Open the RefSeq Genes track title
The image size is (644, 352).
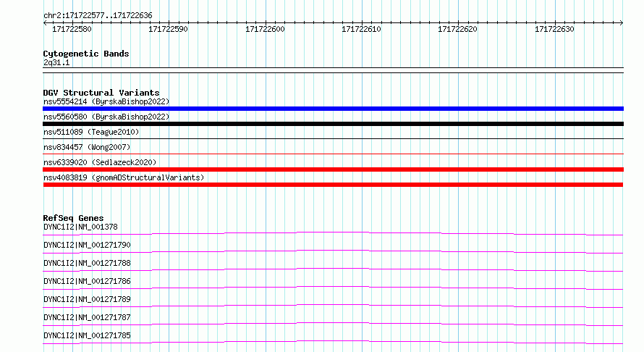point(74,218)
